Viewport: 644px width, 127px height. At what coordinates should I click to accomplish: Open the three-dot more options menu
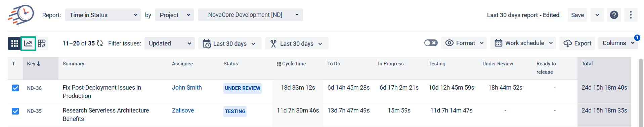(x=631, y=15)
